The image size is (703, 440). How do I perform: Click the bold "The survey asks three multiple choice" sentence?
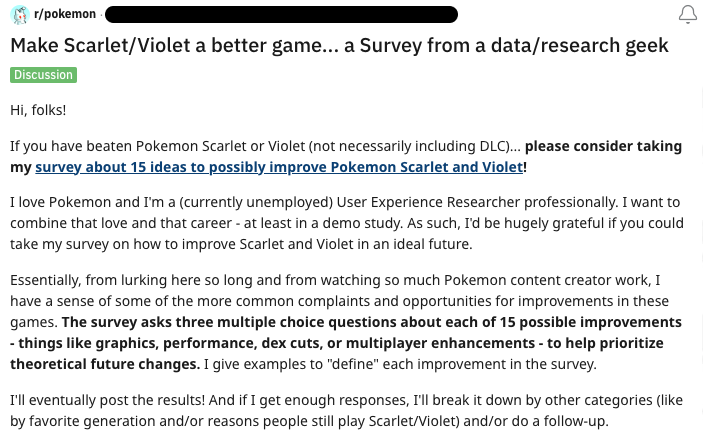pos(371,322)
